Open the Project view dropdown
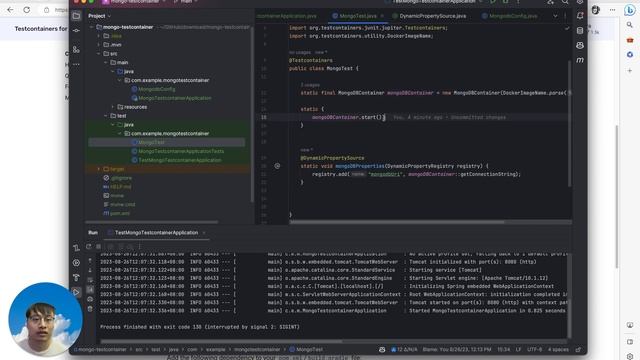The image size is (640, 360). 100,16
